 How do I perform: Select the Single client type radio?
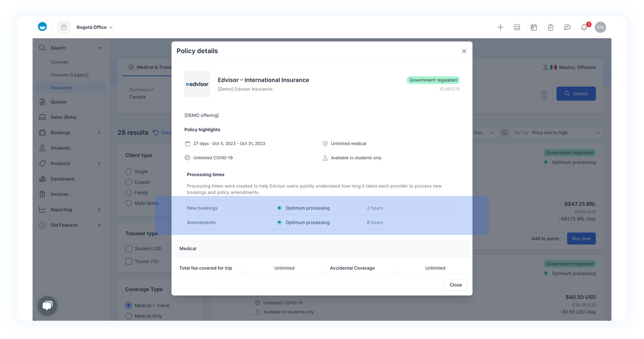coord(128,172)
